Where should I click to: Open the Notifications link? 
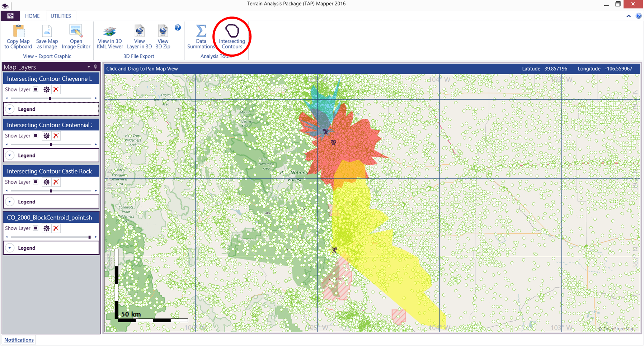(x=19, y=340)
